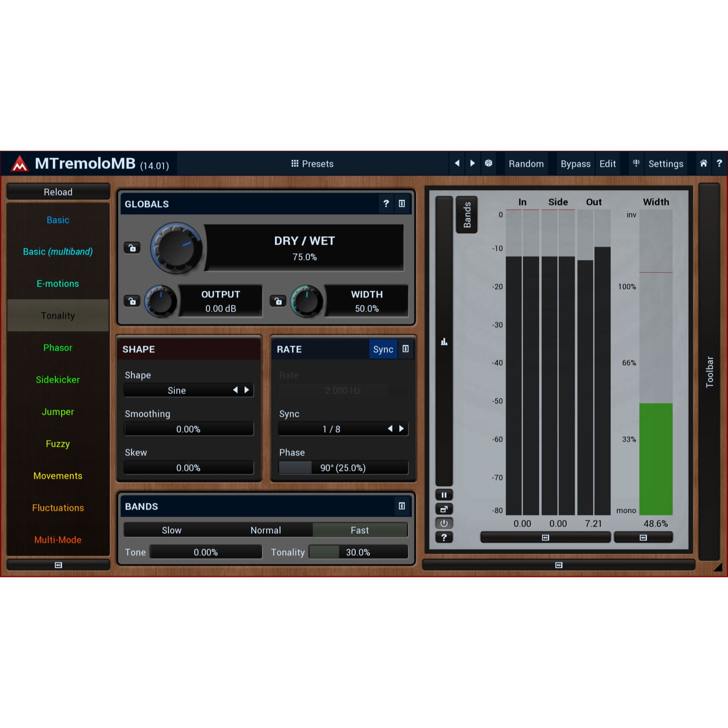Pause the meters

pyautogui.click(x=444, y=495)
